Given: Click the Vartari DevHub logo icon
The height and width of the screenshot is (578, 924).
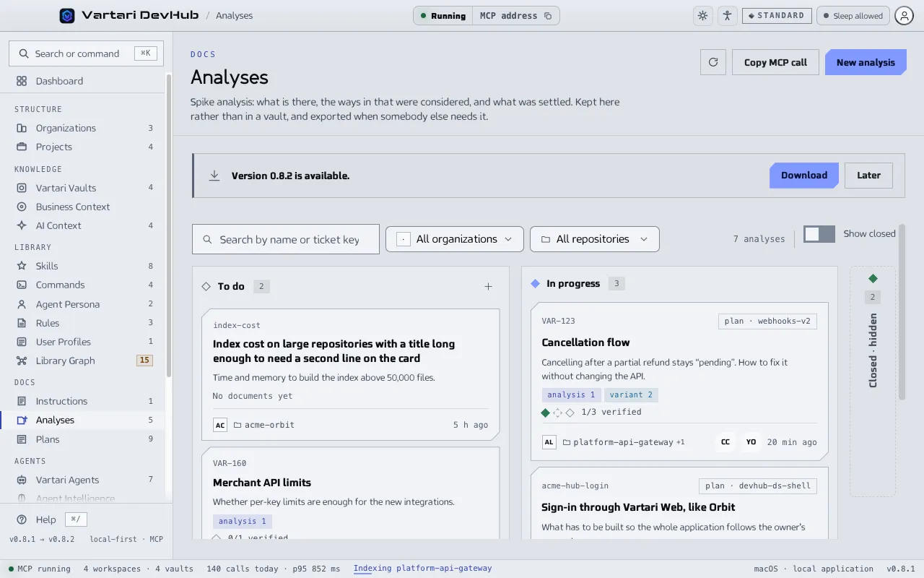Looking at the screenshot, I should (x=67, y=15).
